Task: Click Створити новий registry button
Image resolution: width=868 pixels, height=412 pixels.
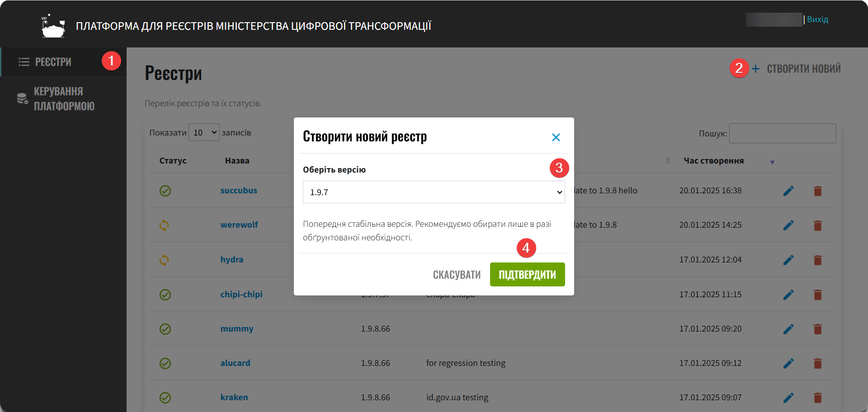Action: (x=796, y=69)
